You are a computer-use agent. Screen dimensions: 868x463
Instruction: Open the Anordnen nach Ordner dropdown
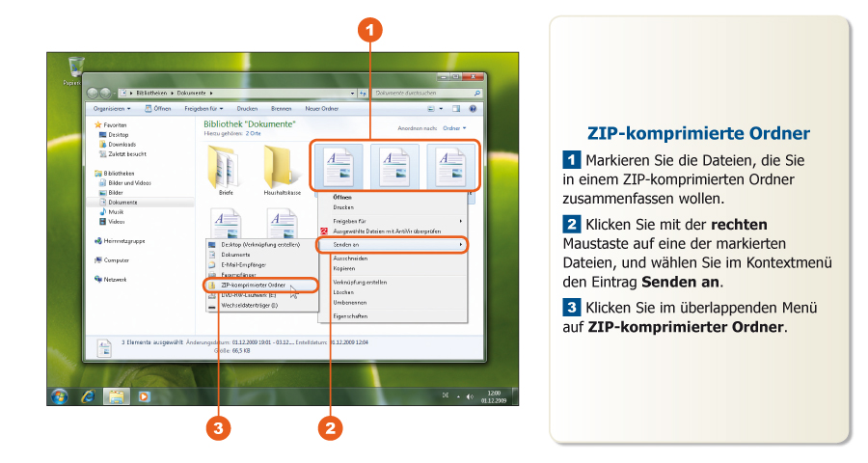click(453, 128)
